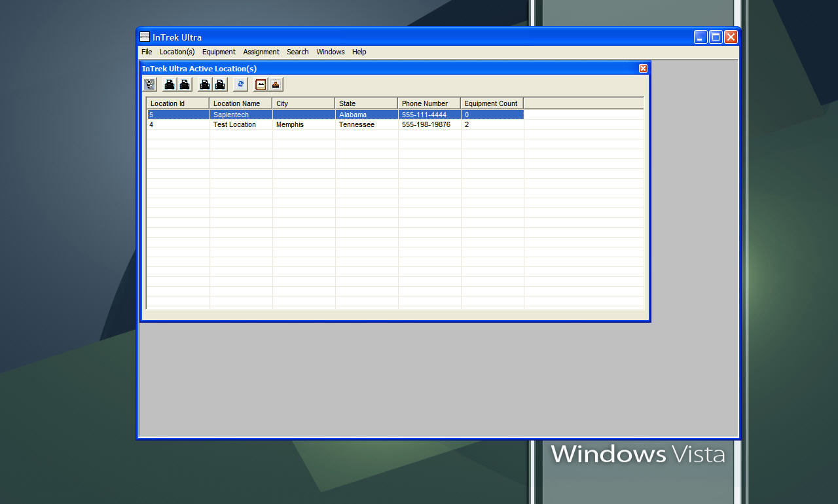Open the Location(s) menu
Screen dimensions: 838x504
(x=177, y=52)
